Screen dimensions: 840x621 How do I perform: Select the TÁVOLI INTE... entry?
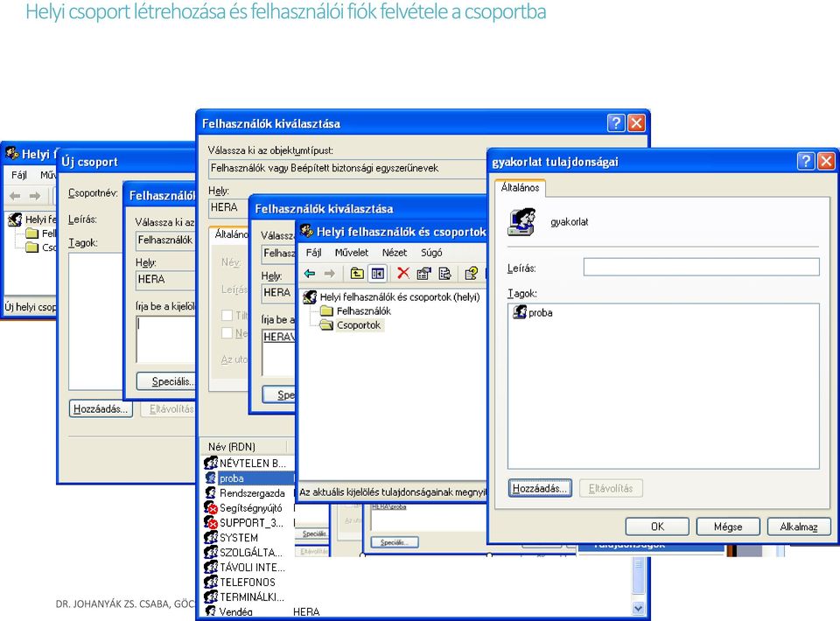(250, 568)
